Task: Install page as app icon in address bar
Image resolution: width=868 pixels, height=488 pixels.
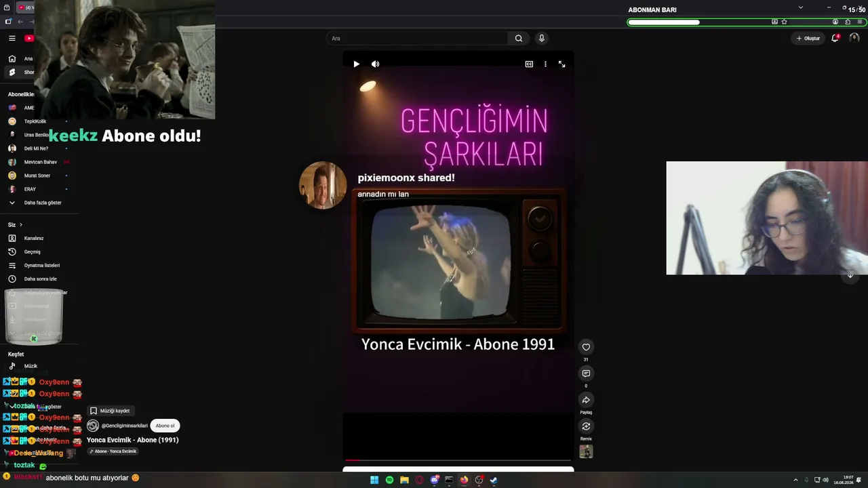Action: pyautogui.click(x=774, y=22)
